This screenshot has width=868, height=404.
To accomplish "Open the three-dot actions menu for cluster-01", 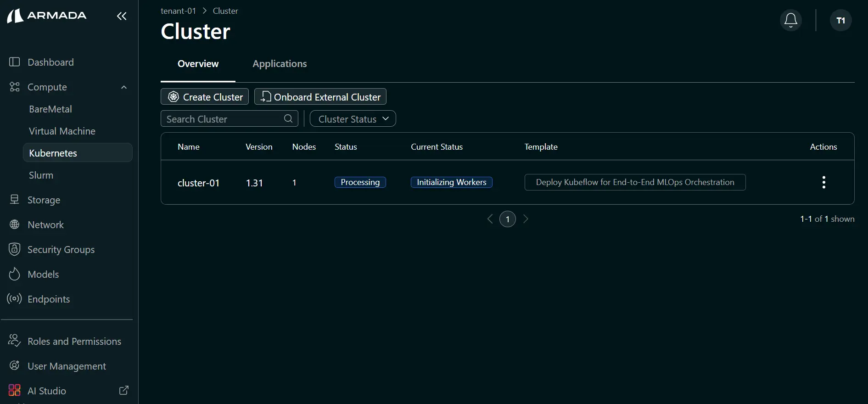I will (824, 182).
